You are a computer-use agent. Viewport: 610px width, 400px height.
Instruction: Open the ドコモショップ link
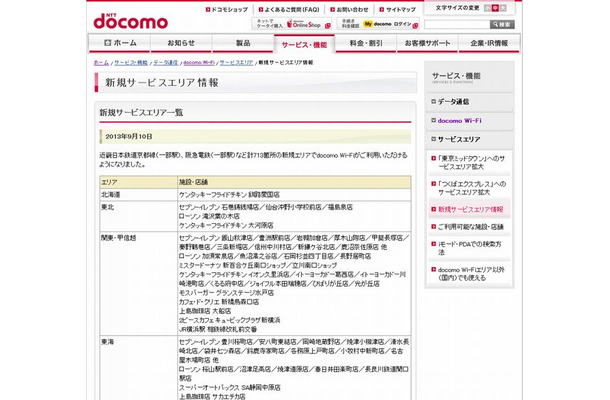tap(227, 9)
